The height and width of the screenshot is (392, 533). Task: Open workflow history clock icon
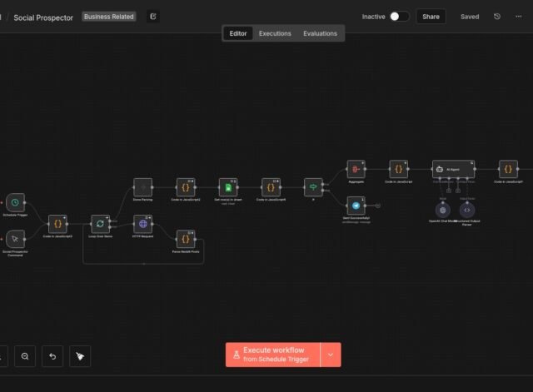point(497,17)
